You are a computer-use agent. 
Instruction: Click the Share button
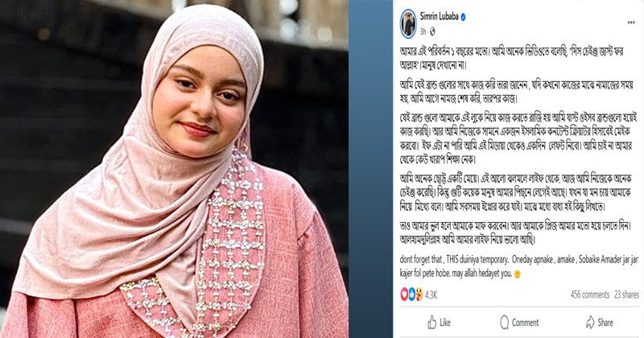(600, 323)
